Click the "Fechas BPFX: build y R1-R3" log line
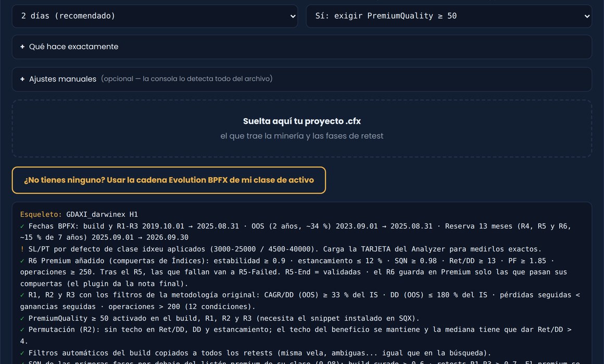 pos(296,231)
